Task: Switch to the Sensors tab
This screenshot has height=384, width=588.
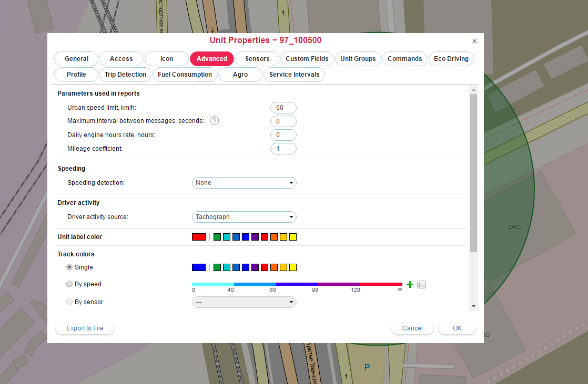Action: (257, 59)
